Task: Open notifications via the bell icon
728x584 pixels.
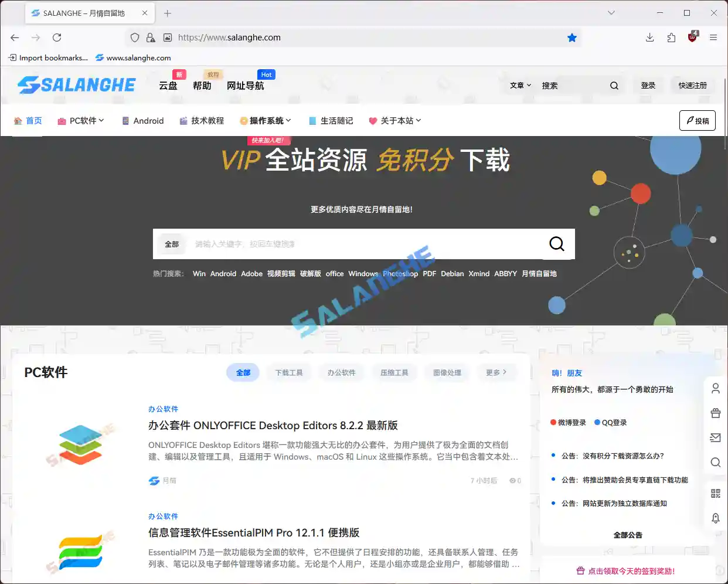Action: point(715,518)
